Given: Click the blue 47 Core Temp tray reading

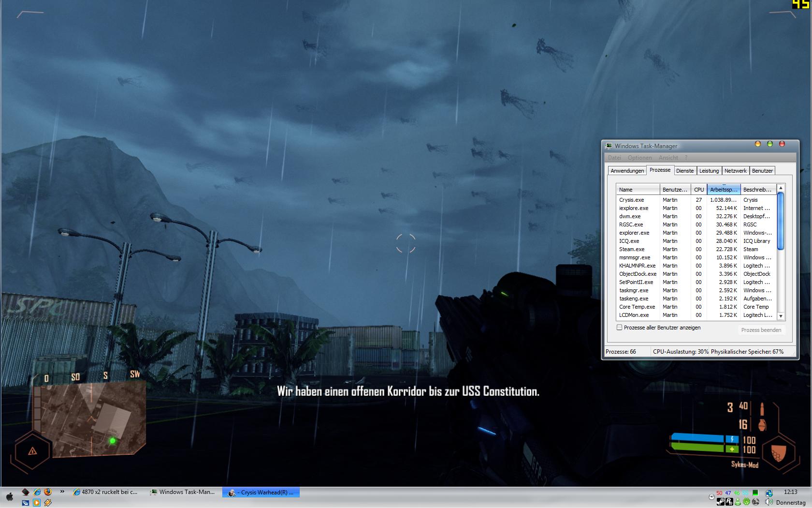Looking at the screenshot, I should coord(728,493).
